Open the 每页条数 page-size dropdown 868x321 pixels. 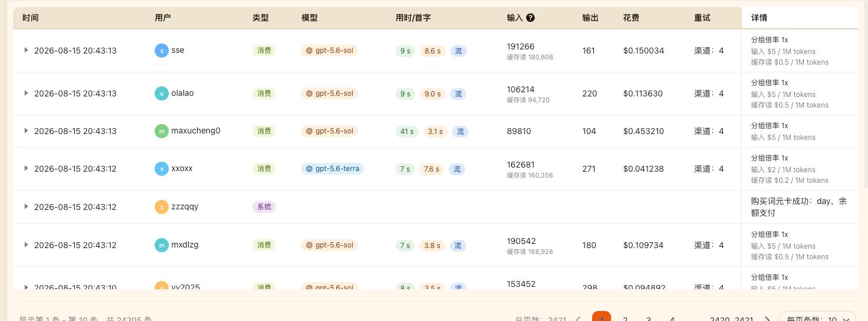817,317
